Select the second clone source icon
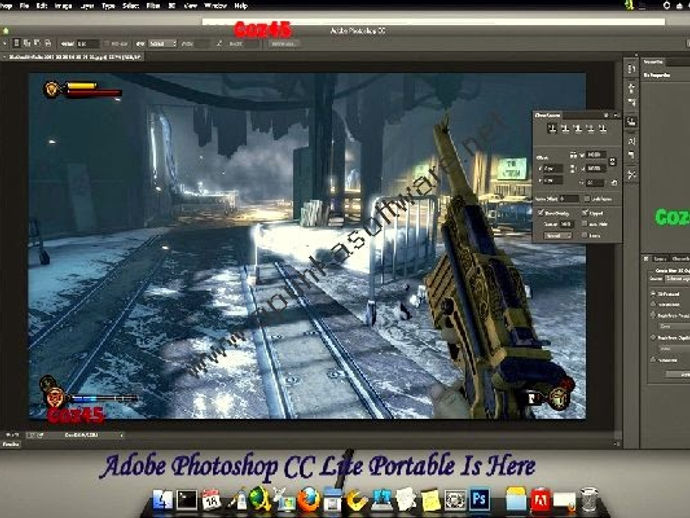Screen dimensions: 690x518 (x=565, y=129)
